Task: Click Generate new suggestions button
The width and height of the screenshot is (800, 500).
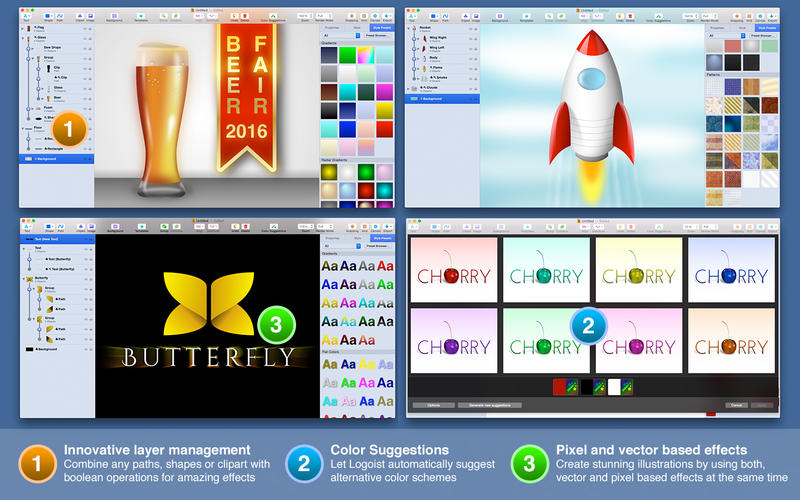Action: pos(490,405)
